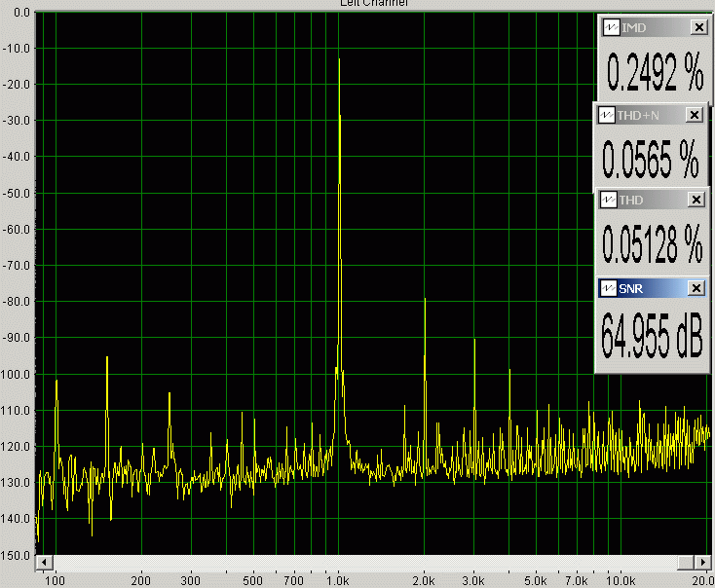The height and width of the screenshot is (588, 715).
Task: Click the -40.0 amplitude axis label
Action: (17, 157)
